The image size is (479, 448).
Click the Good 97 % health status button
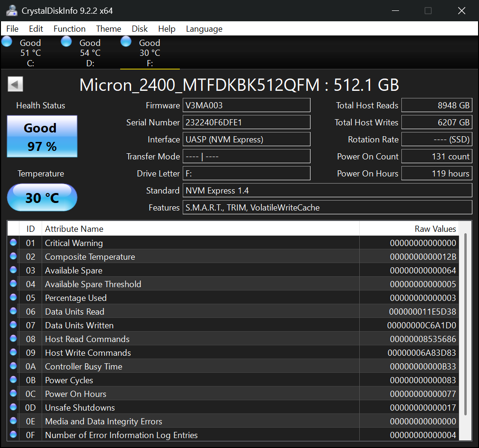(42, 137)
